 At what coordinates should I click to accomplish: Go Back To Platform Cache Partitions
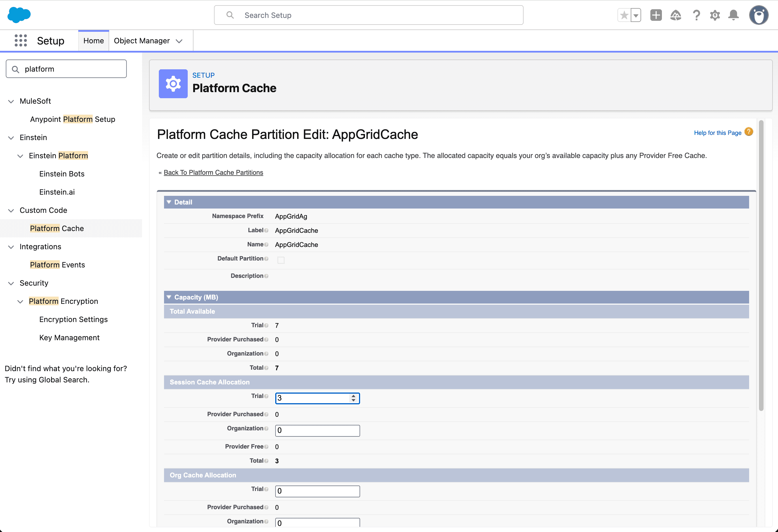pos(213,172)
